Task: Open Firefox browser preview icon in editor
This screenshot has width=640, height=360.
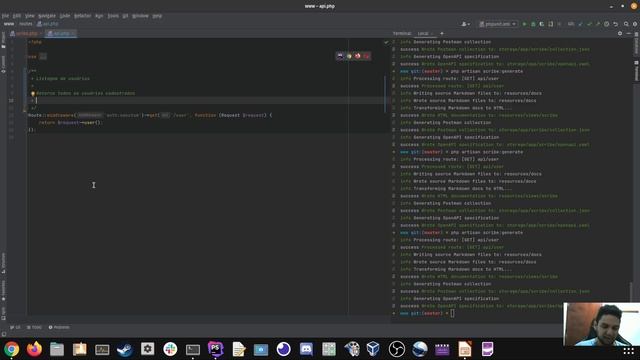Action: click(358, 56)
